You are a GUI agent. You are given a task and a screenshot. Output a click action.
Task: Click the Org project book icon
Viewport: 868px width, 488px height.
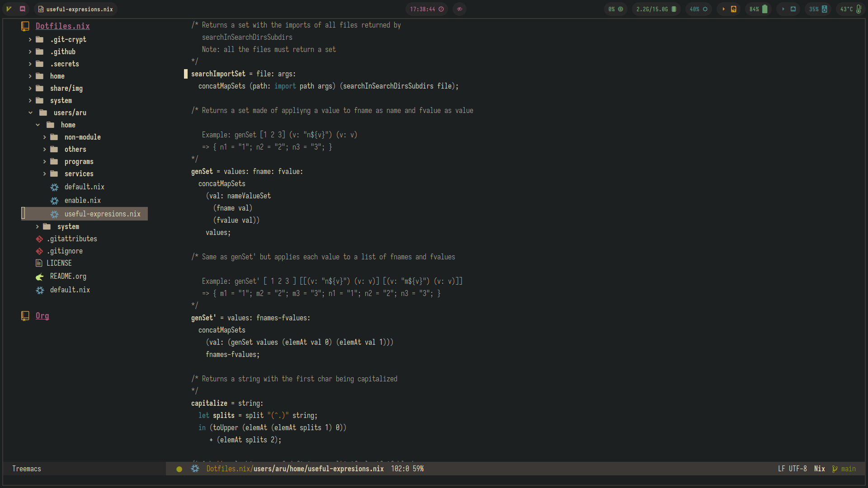[25, 316]
